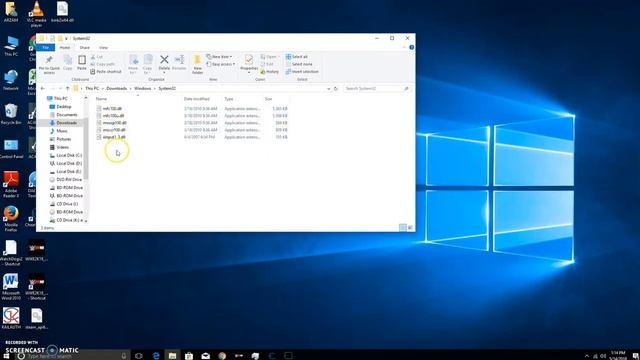Click Pin to Quick access icon
640x360 pixels.
[49, 60]
